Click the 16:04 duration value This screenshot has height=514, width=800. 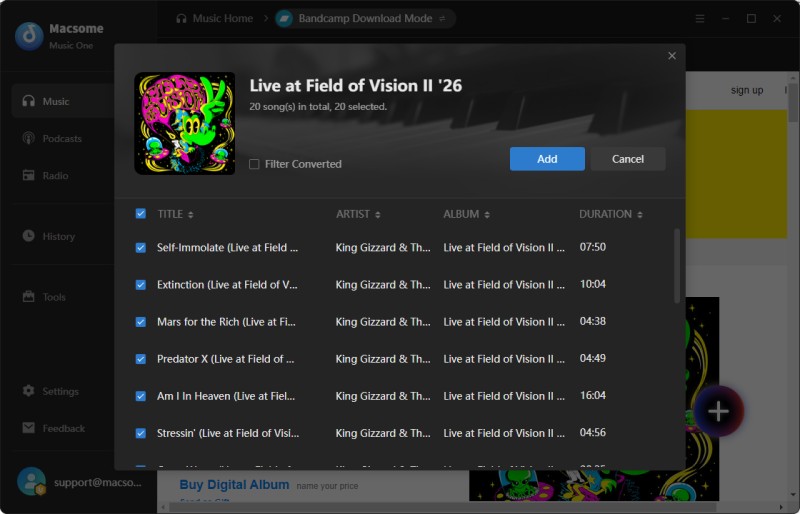click(x=593, y=396)
